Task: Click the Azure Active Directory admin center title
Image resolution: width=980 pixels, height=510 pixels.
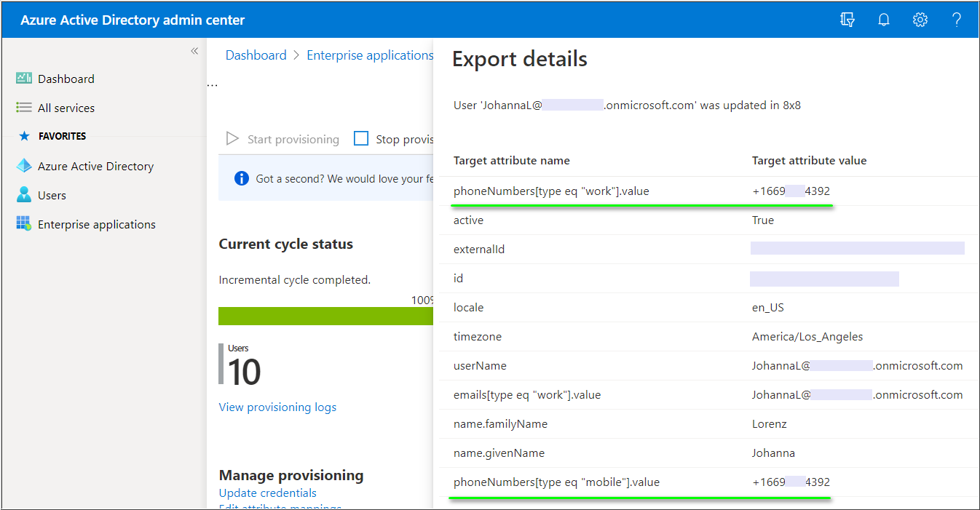Action: point(133,20)
